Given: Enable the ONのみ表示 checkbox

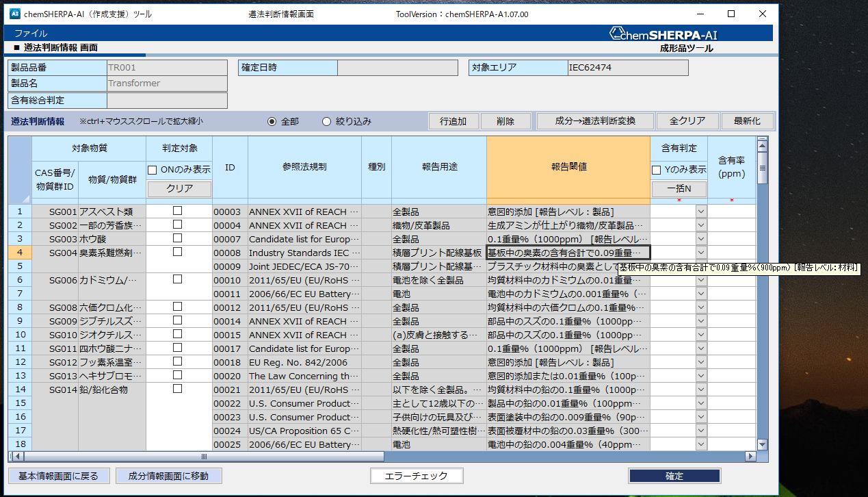Looking at the screenshot, I should (x=153, y=170).
